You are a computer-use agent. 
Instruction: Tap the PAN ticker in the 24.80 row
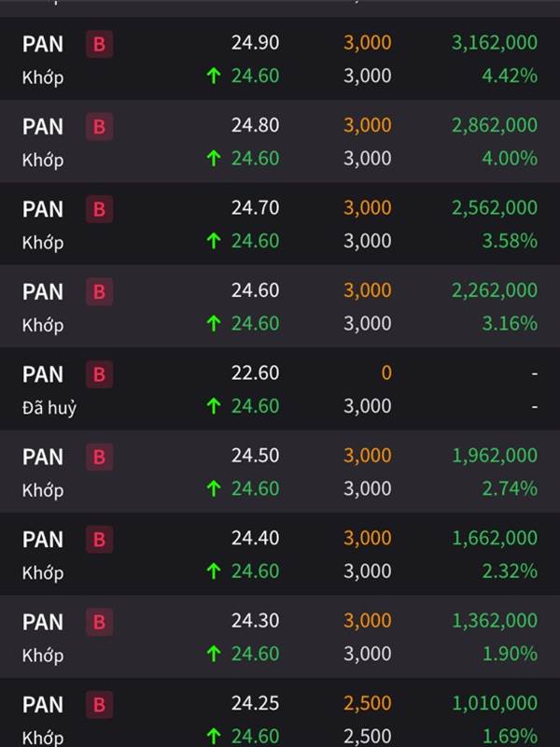tap(43, 127)
